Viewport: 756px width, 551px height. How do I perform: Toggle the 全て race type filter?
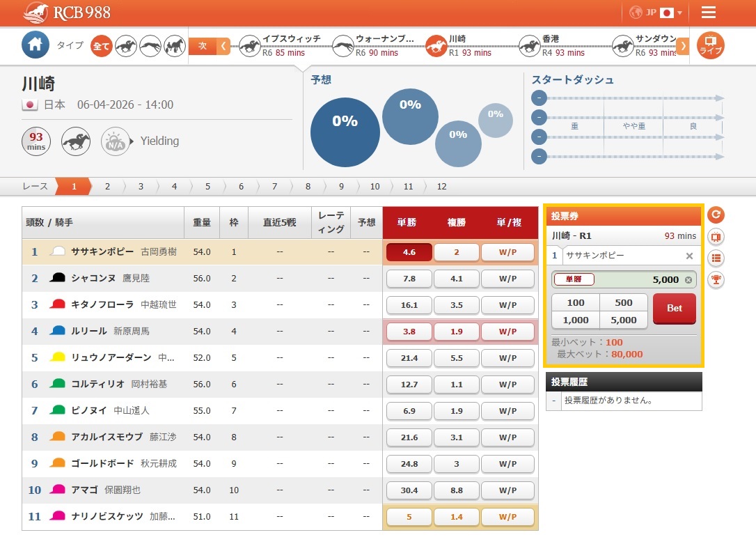(101, 45)
